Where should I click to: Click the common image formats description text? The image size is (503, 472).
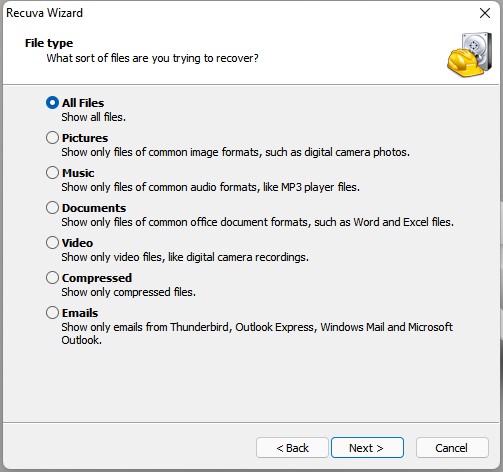pyautogui.click(x=235, y=152)
